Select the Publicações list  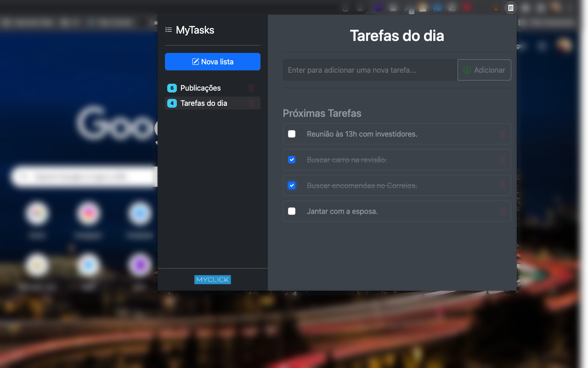[x=200, y=88]
